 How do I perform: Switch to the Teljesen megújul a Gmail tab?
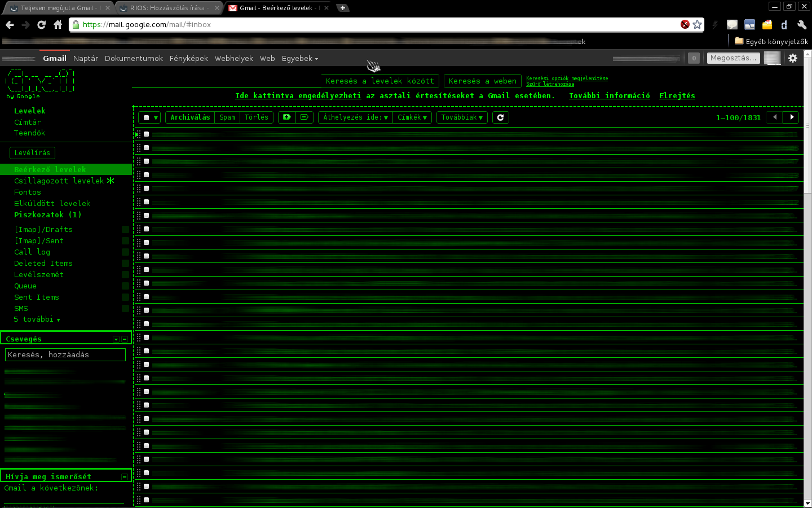59,8
